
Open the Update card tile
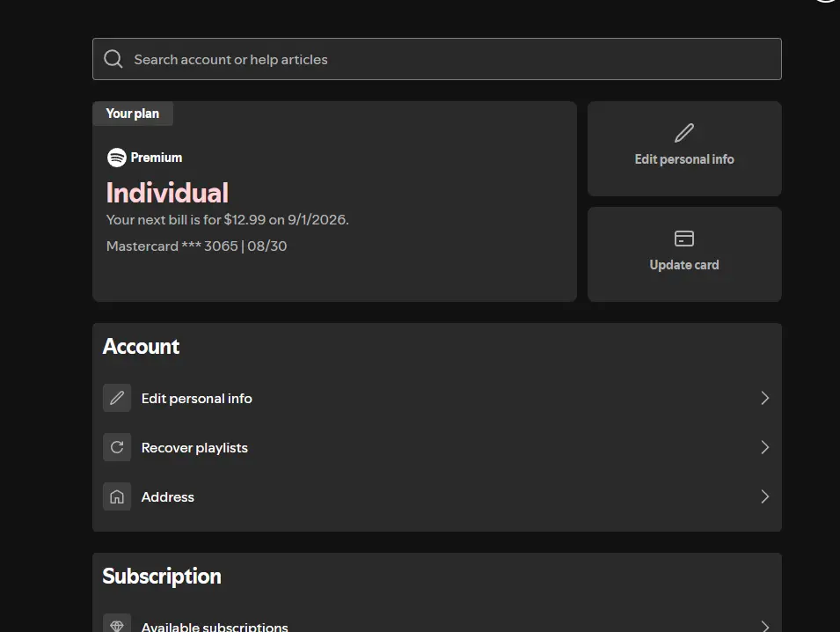(x=684, y=254)
